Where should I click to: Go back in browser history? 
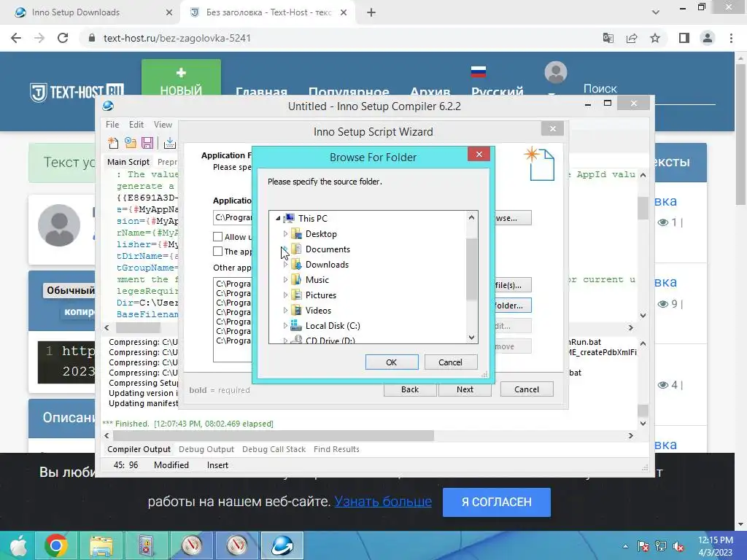click(16, 38)
